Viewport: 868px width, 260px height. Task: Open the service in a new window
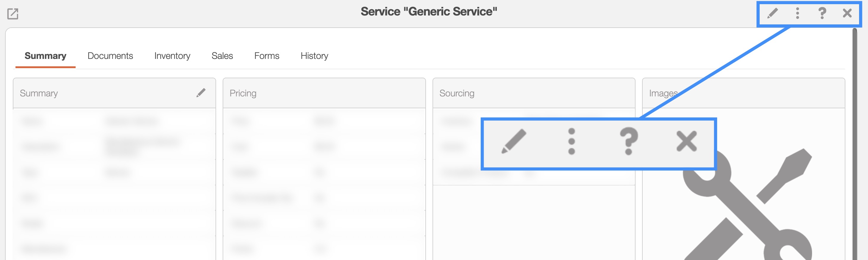[x=13, y=14]
